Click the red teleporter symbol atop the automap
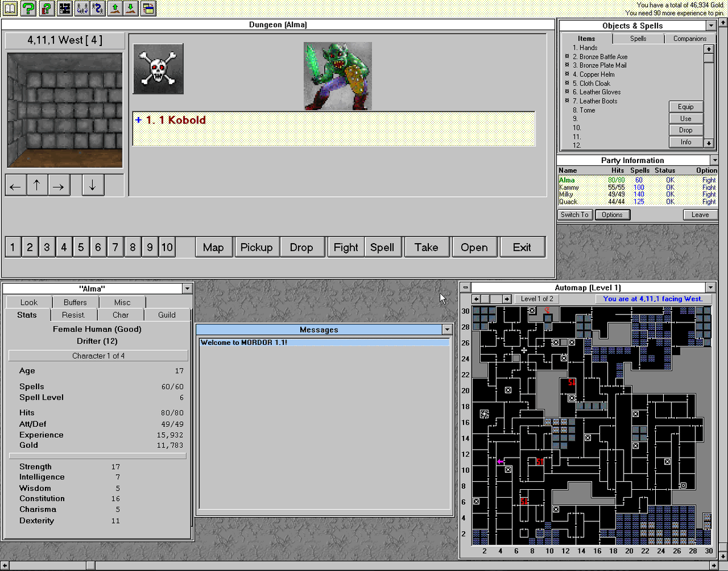Screen dimensions: 728x571 tap(547, 311)
